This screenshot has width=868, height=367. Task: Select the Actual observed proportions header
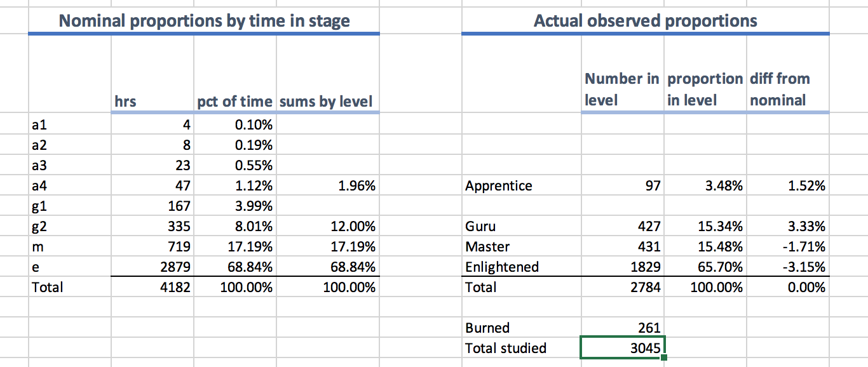(645, 21)
